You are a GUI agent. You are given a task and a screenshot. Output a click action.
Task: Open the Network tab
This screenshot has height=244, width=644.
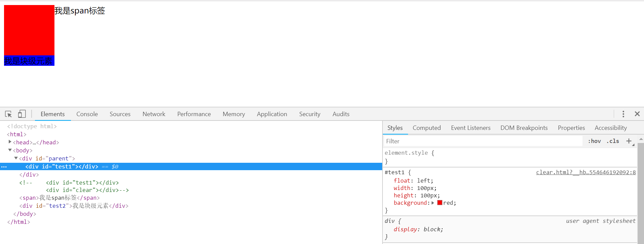pyautogui.click(x=154, y=114)
